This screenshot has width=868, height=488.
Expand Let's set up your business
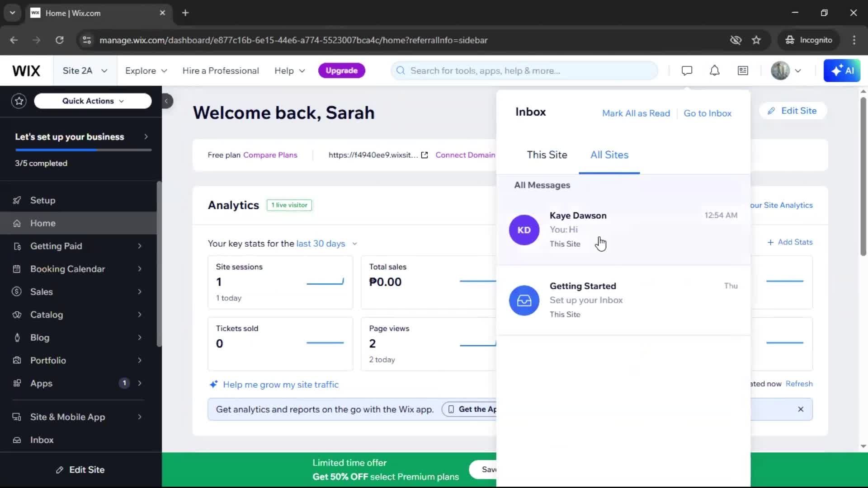[80, 137]
